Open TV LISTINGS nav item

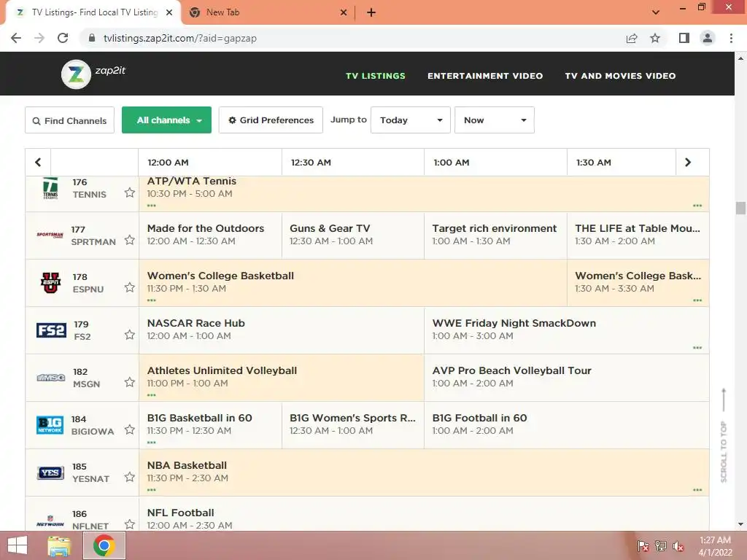tap(376, 76)
